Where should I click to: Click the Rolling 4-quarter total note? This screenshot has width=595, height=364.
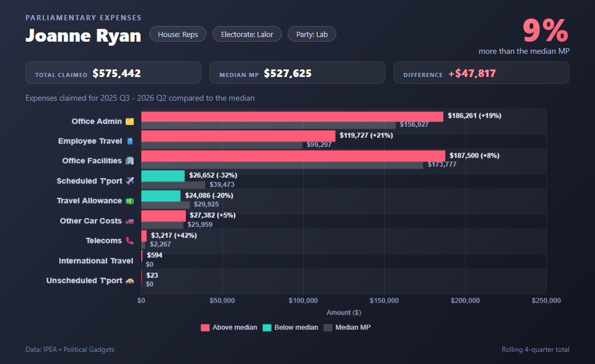point(535,350)
